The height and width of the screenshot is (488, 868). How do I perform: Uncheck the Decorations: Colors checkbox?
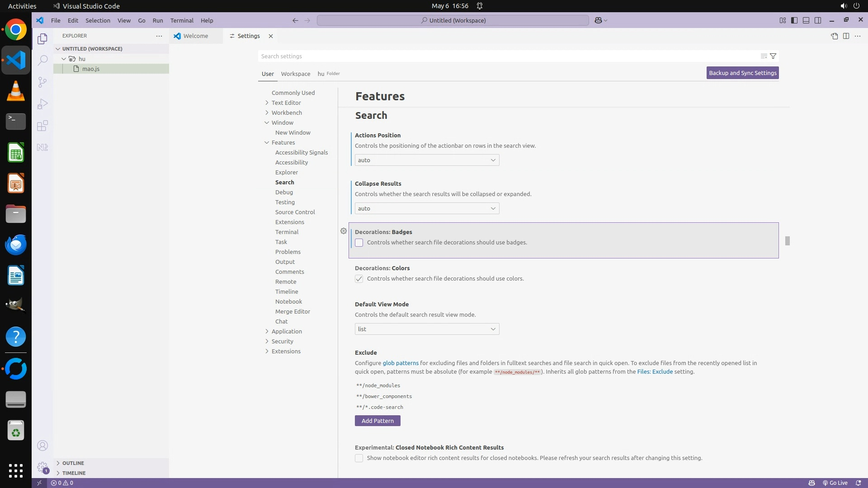click(x=359, y=279)
